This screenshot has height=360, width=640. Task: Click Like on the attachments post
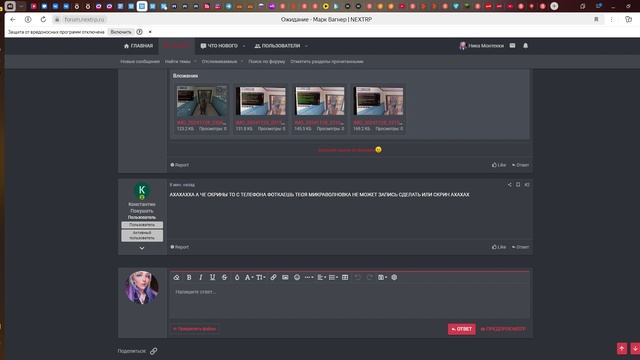[499, 165]
